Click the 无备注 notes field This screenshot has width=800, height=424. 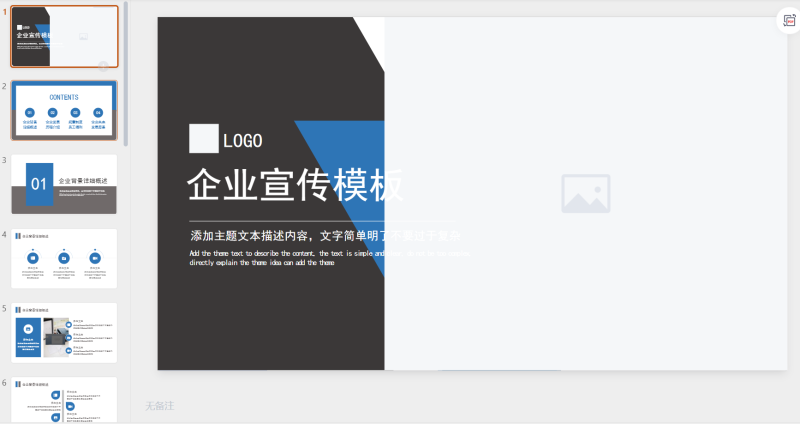160,406
